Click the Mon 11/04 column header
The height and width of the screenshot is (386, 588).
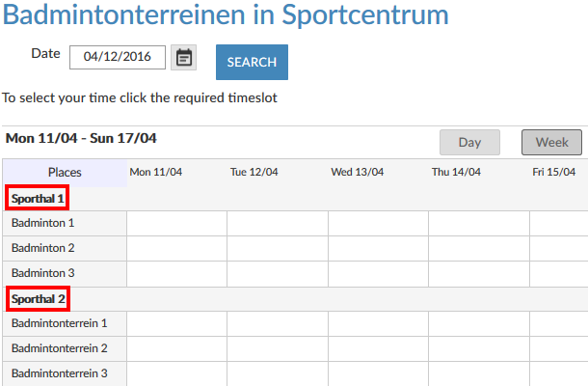pyautogui.click(x=156, y=173)
